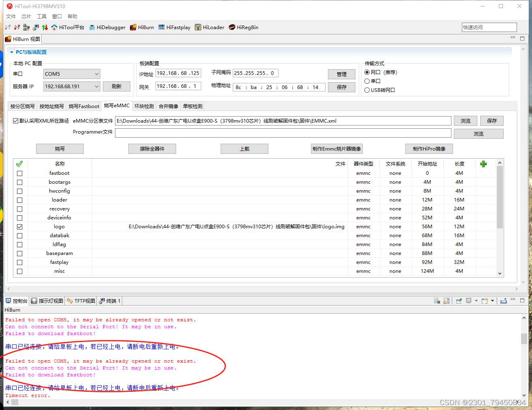Select the 串口 transfer radio button
Viewport: 532px width, 410px height.
click(367, 81)
